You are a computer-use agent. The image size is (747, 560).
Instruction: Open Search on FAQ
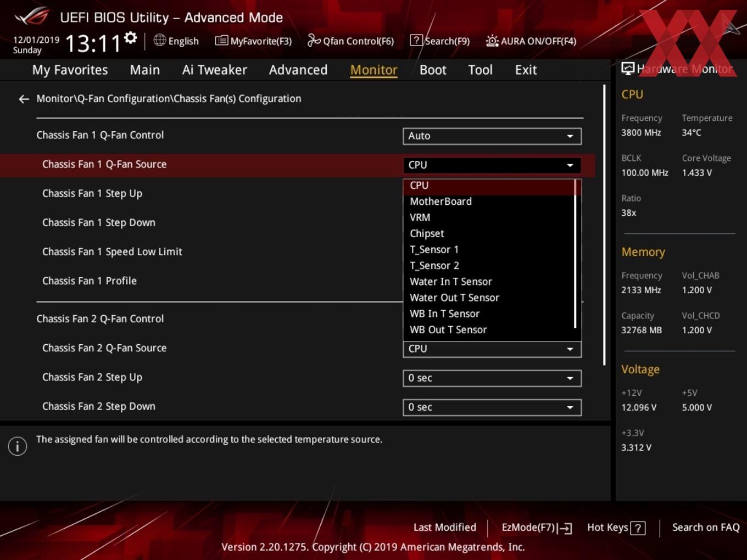706,527
